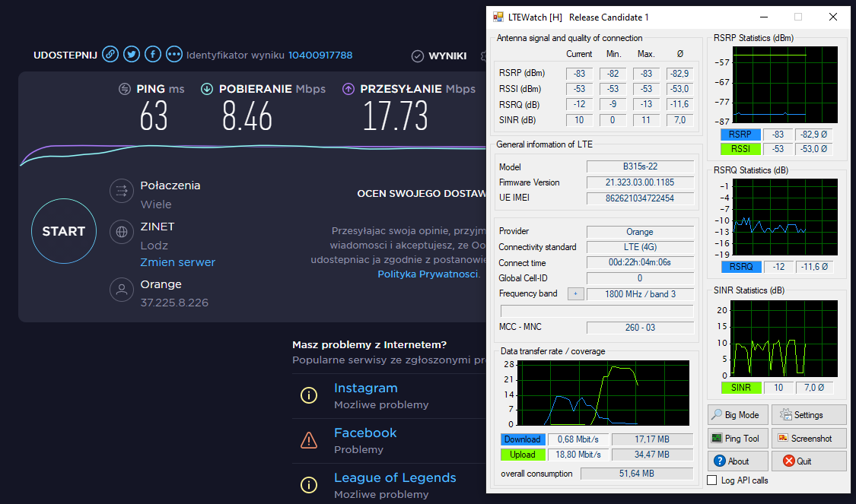Click the Facebook problem triangle icon

[309, 439]
